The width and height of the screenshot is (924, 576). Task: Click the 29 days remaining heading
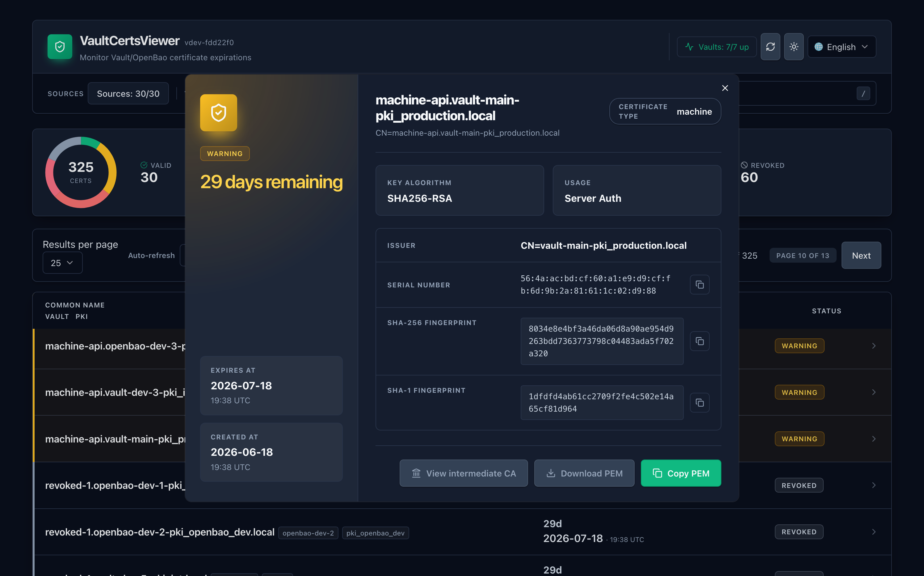point(271,182)
